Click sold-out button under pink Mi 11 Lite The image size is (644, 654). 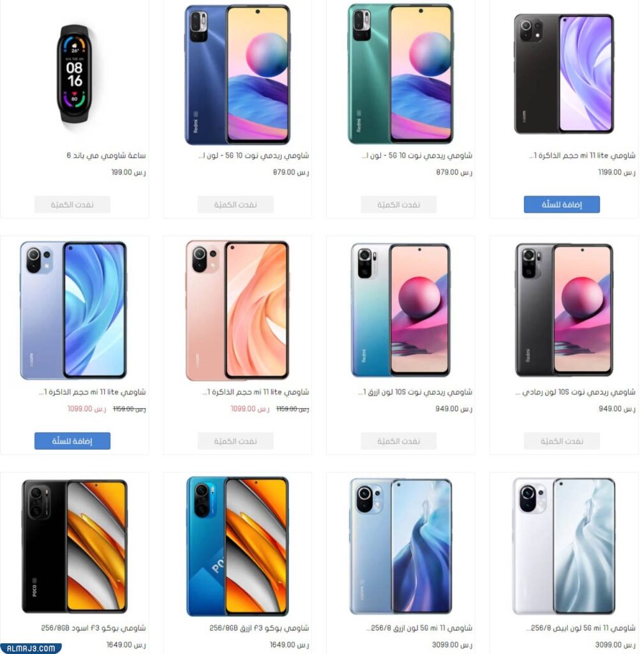236,441
